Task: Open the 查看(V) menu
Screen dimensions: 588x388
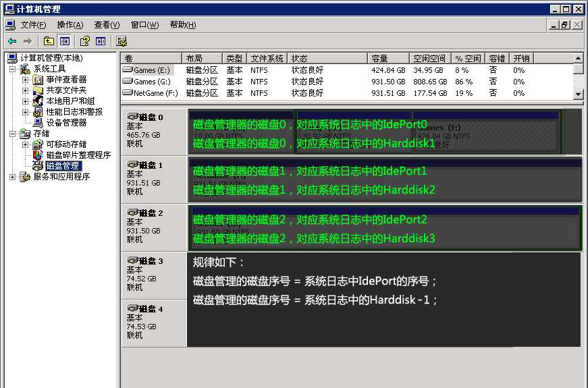Action: [x=107, y=25]
